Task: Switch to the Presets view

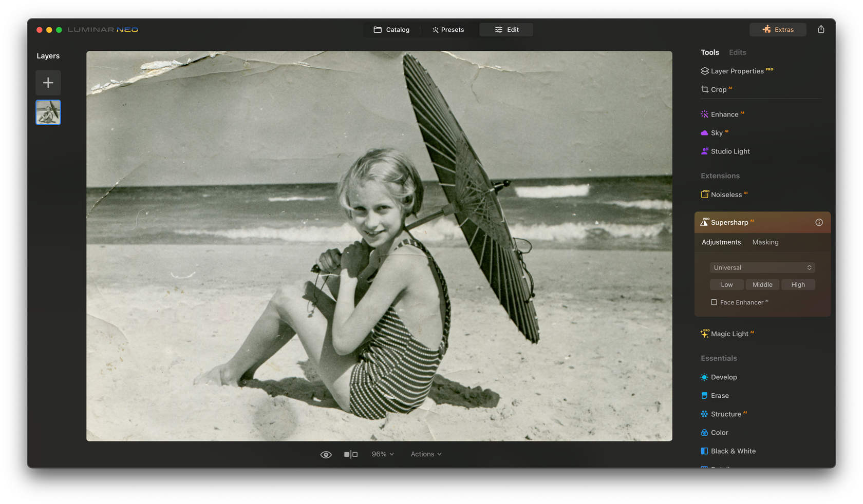Action: click(x=448, y=29)
